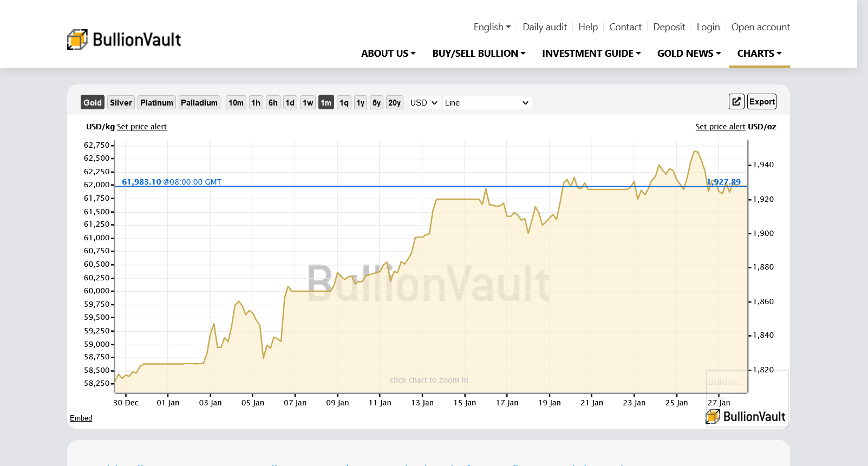The width and height of the screenshot is (868, 466).
Task: Choose the 1w time range
Action: coord(308,103)
